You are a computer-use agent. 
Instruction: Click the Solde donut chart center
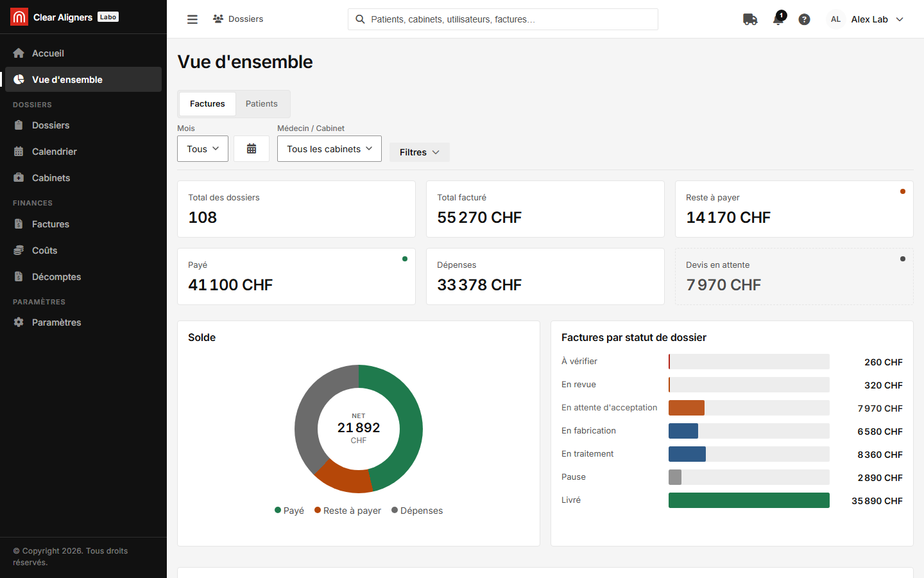359,428
